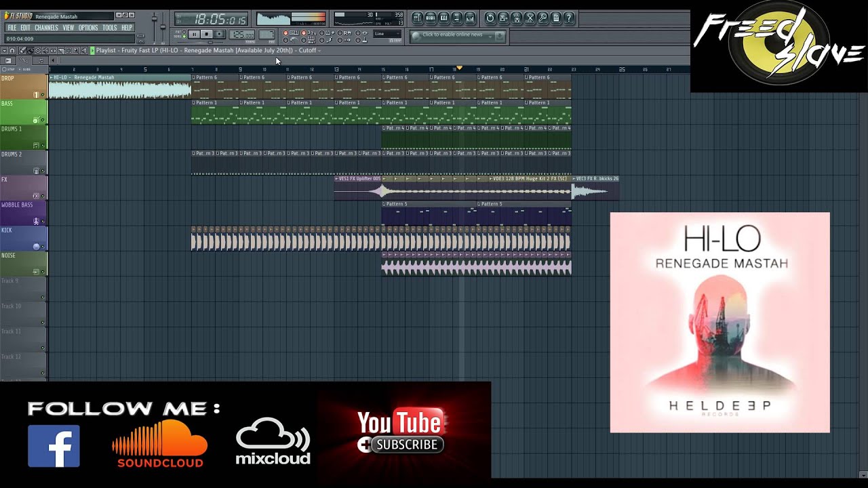Click the playlist play green arrow

[x=92, y=50]
